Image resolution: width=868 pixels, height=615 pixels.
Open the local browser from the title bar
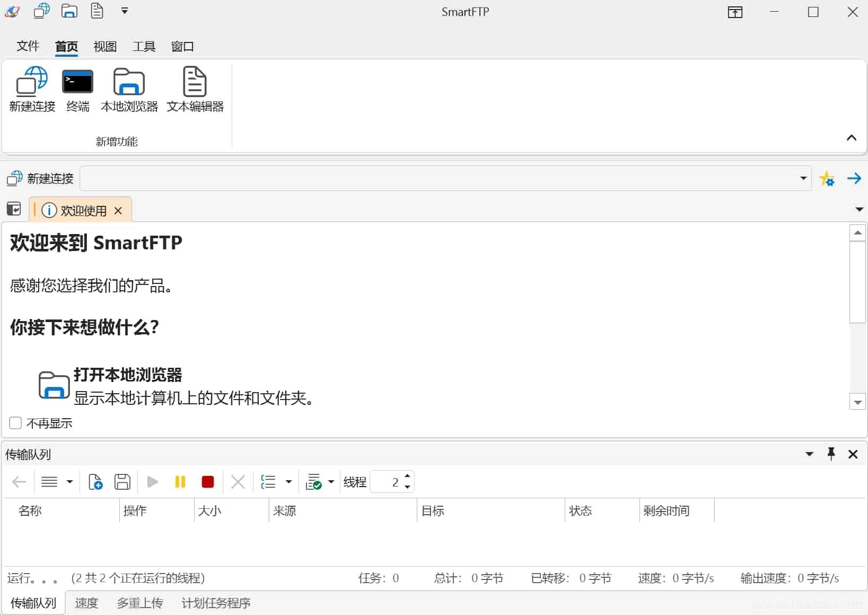(69, 11)
